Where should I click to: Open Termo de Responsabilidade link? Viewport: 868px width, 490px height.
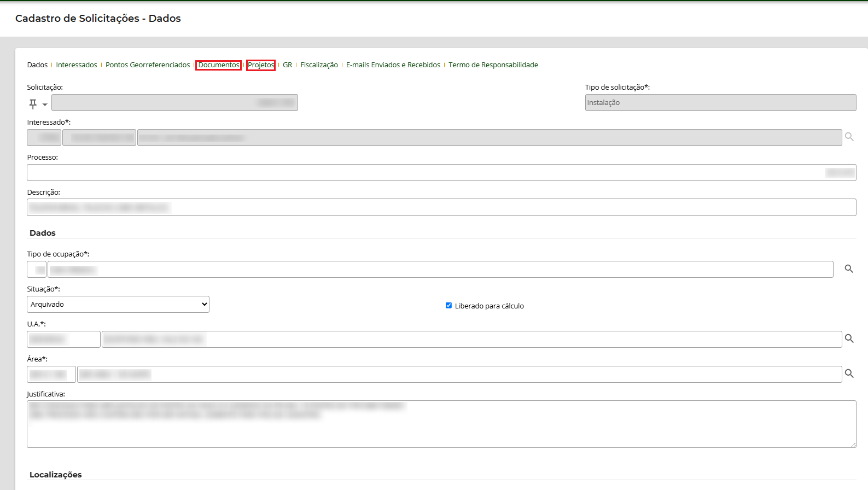pyautogui.click(x=493, y=65)
